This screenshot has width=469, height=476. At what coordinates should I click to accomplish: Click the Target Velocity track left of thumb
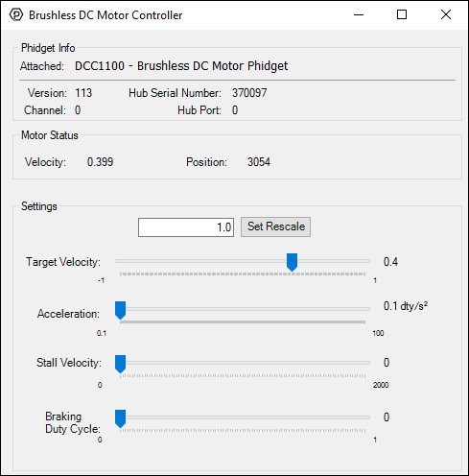(x=201, y=261)
